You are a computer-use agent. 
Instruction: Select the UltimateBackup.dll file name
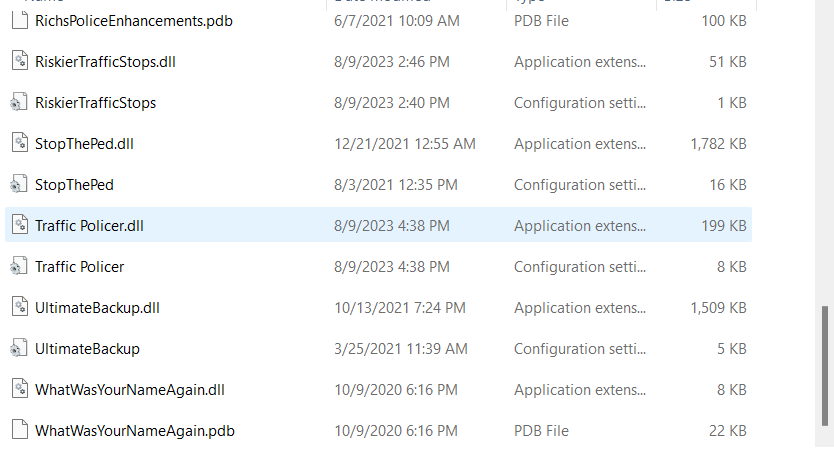tap(97, 307)
